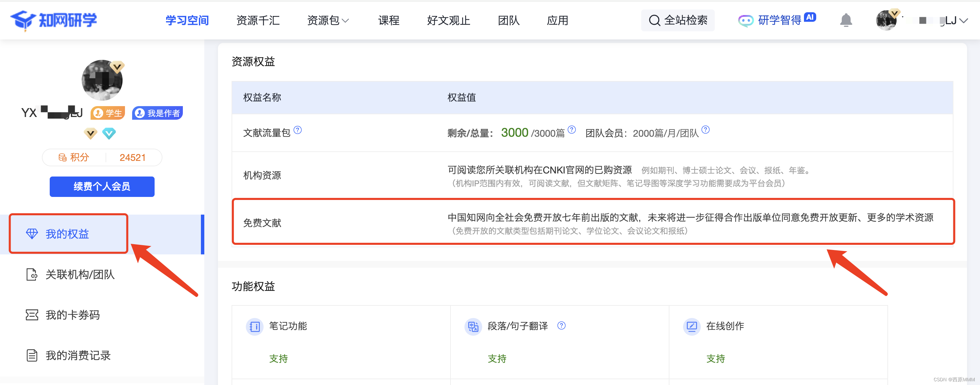Click the 续费个人会员 button

tap(102, 187)
